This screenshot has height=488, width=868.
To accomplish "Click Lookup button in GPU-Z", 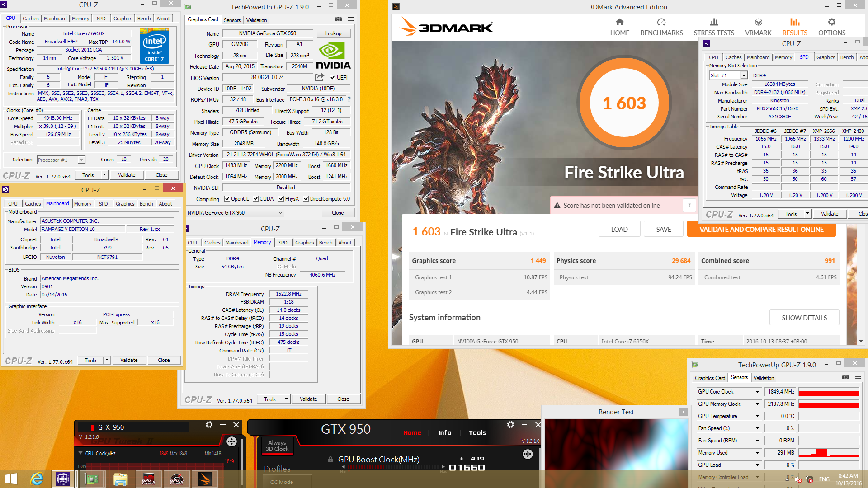I will tap(333, 33).
